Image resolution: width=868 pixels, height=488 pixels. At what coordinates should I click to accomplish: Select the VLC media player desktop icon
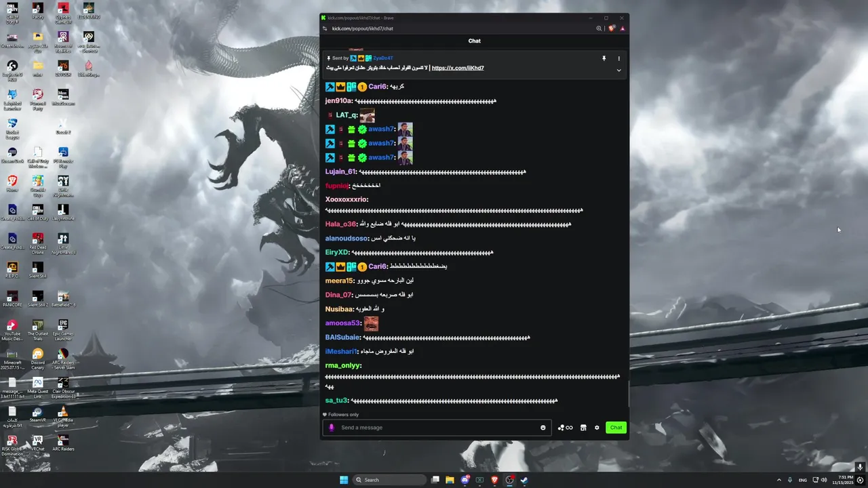pyautogui.click(x=63, y=417)
